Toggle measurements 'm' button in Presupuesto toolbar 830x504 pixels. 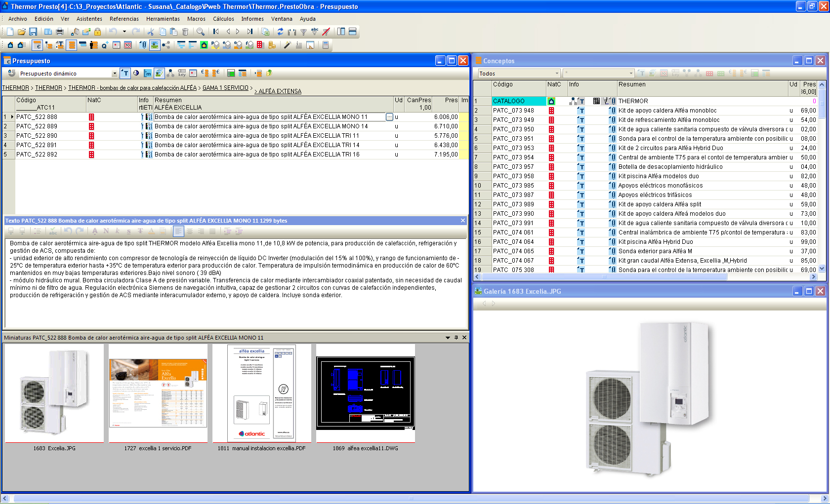(147, 73)
